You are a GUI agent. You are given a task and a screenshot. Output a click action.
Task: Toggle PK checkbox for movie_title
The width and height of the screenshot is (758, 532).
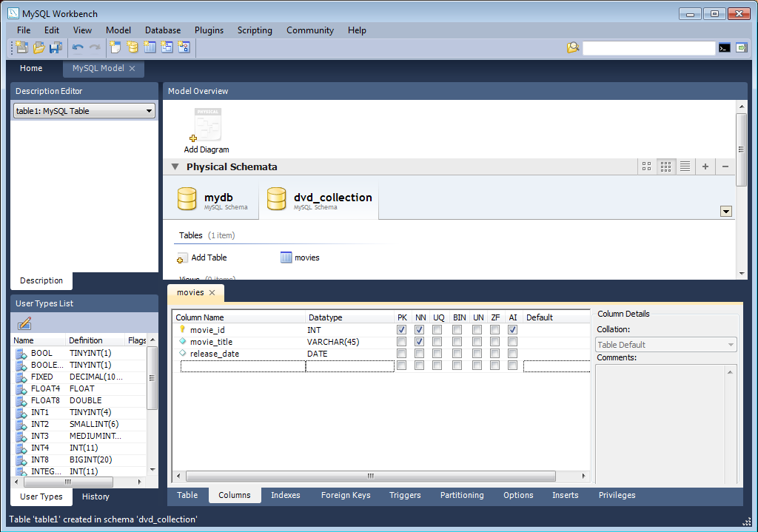(401, 342)
